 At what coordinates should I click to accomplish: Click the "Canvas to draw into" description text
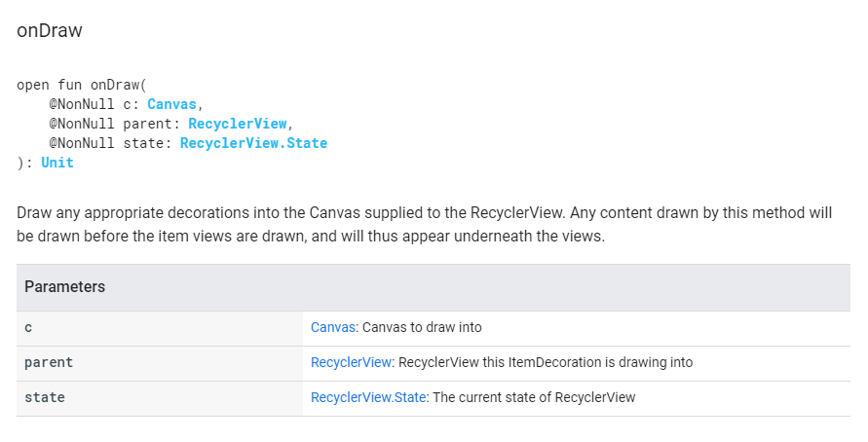point(422,327)
